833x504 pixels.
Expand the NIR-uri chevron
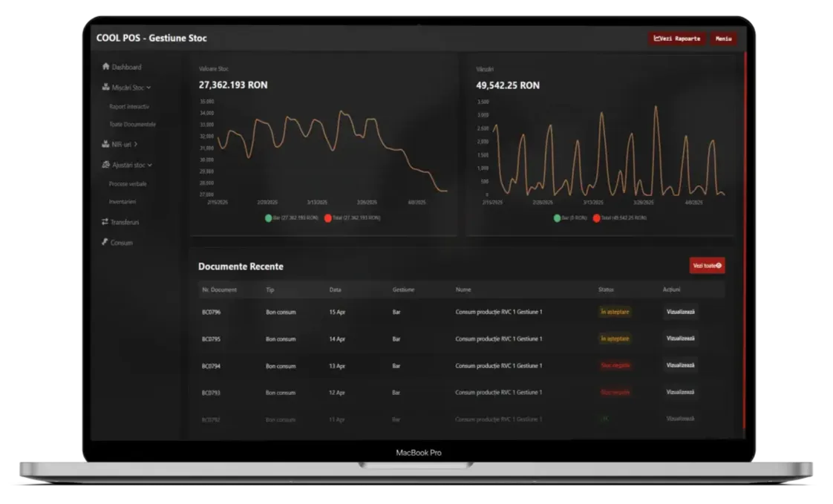tap(136, 144)
